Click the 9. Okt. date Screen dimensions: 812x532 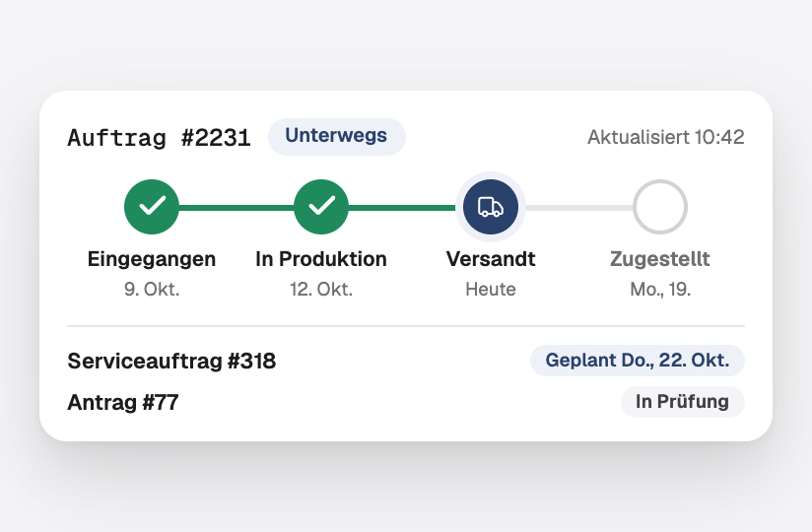pyautogui.click(x=152, y=290)
